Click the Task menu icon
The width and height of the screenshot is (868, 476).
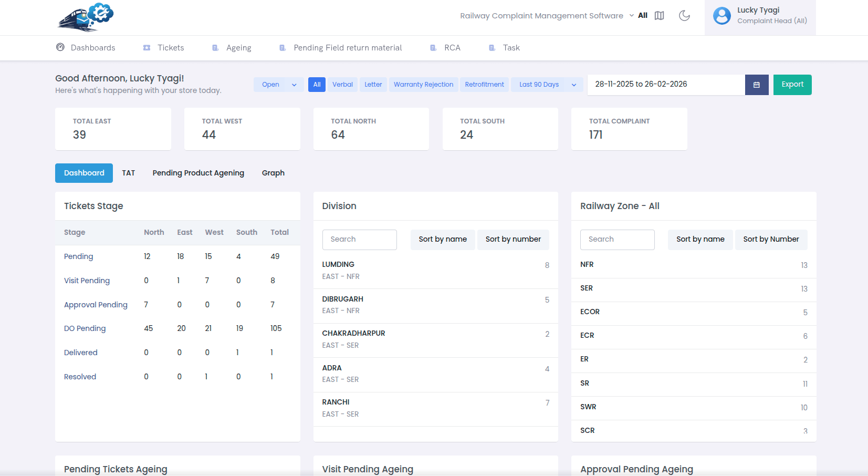pos(492,48)
